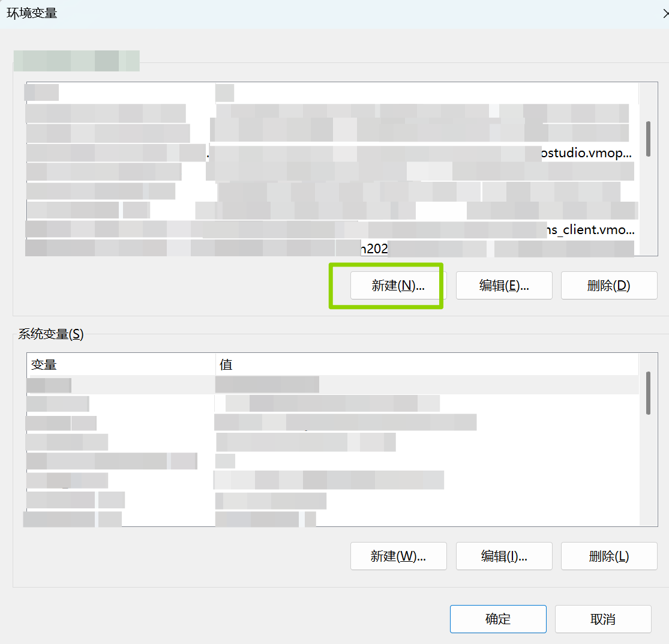Image resolution: width=669 pixels, height=644 pixels.
Task: Click the 删除(D) button for user variables
Action: [608, 285]
